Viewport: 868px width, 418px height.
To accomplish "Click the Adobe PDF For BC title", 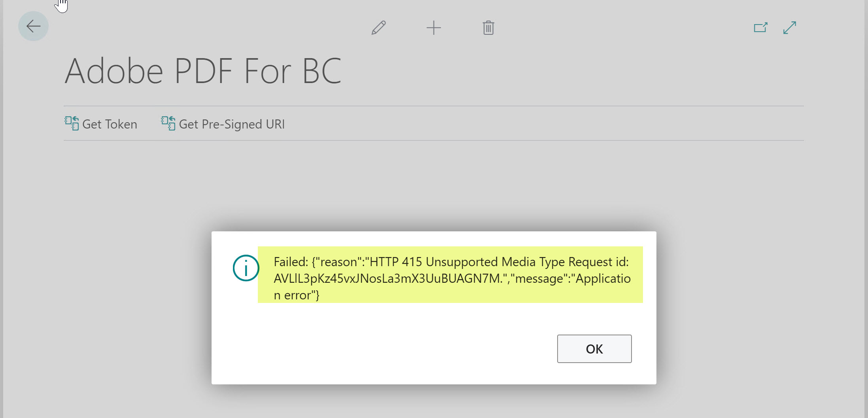I will (x=203, y=71).
